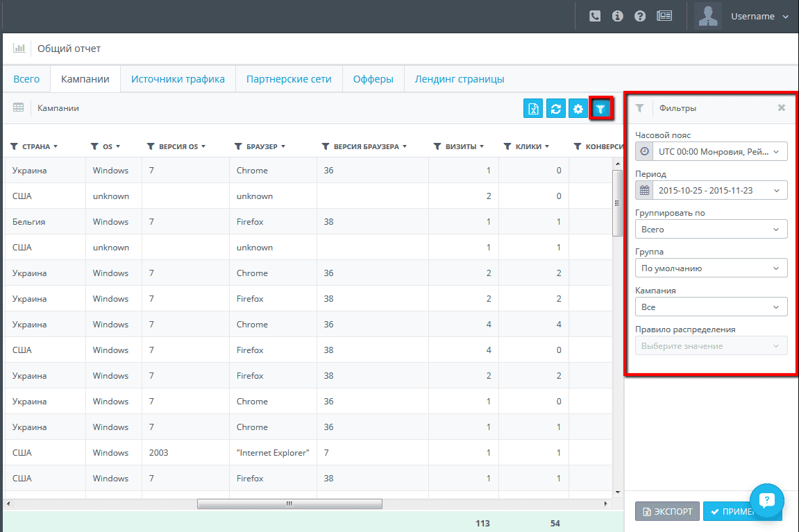Switch to the Источники трафика tab

click(x=178, y=79)
